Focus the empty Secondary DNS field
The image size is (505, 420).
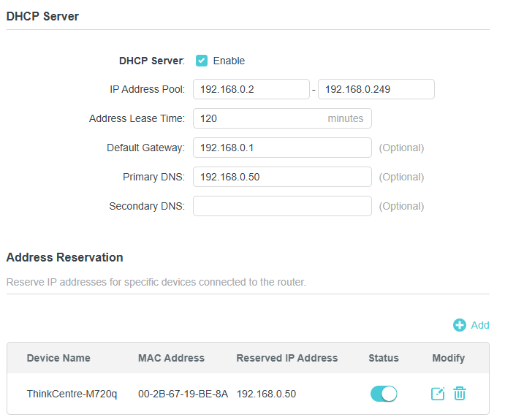point(282,206)
